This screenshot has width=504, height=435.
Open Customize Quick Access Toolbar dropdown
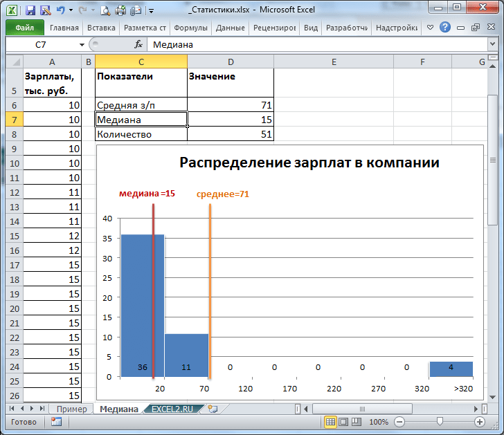152,11
